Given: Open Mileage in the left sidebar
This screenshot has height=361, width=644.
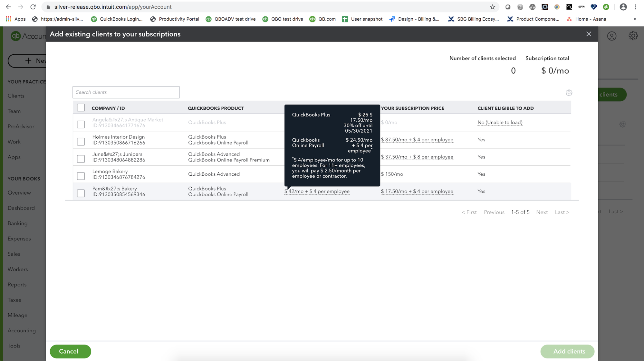Looking at the screenshot, I should (17, 315).
